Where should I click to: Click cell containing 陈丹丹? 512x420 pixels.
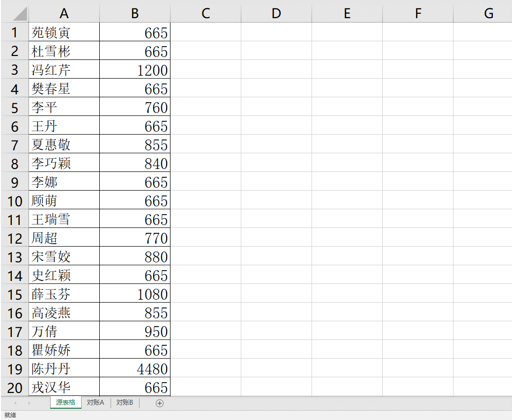[x=64, y=368]
